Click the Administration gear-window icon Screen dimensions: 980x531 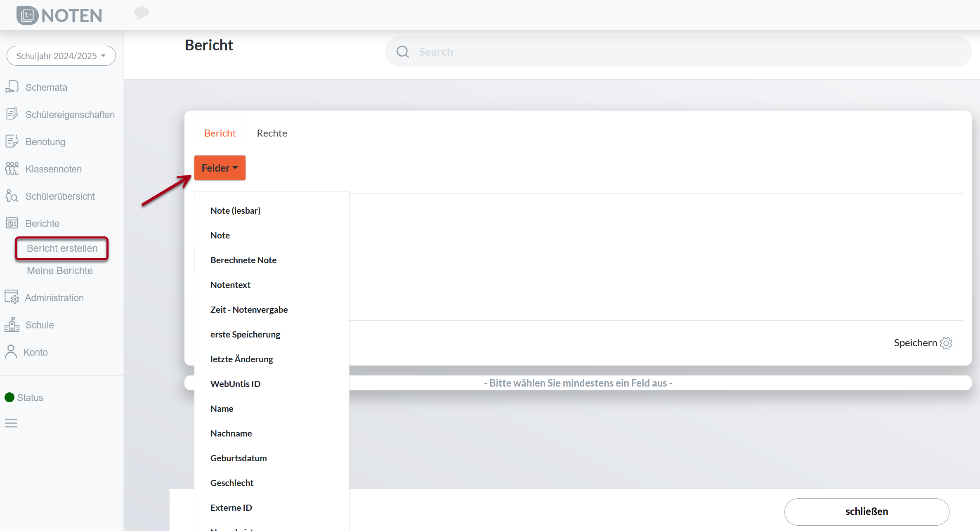12,297
